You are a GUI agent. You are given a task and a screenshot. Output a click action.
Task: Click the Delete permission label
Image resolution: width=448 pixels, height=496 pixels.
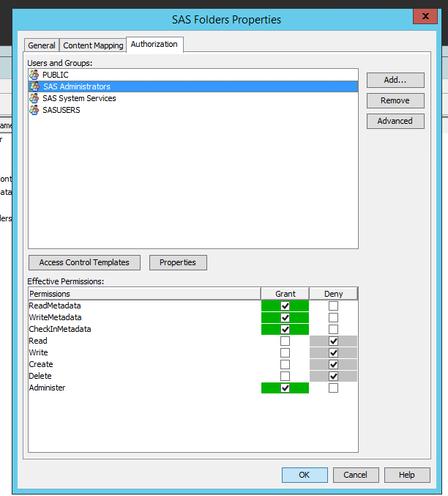tap(40, 376)
